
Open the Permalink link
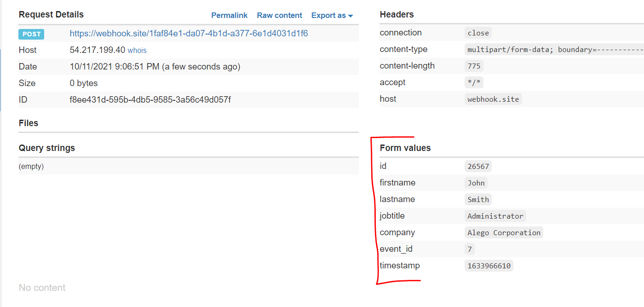tap(229, 15)
